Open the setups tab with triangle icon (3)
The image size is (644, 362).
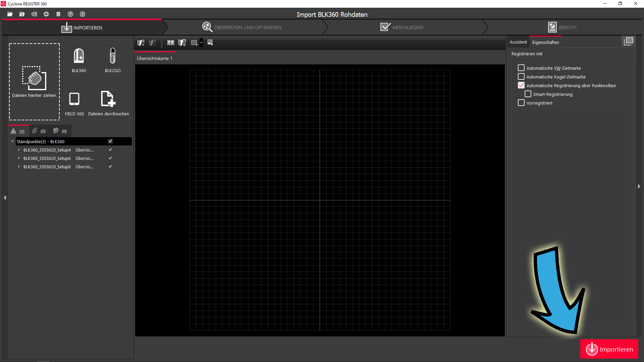click(x=18, y=131)
